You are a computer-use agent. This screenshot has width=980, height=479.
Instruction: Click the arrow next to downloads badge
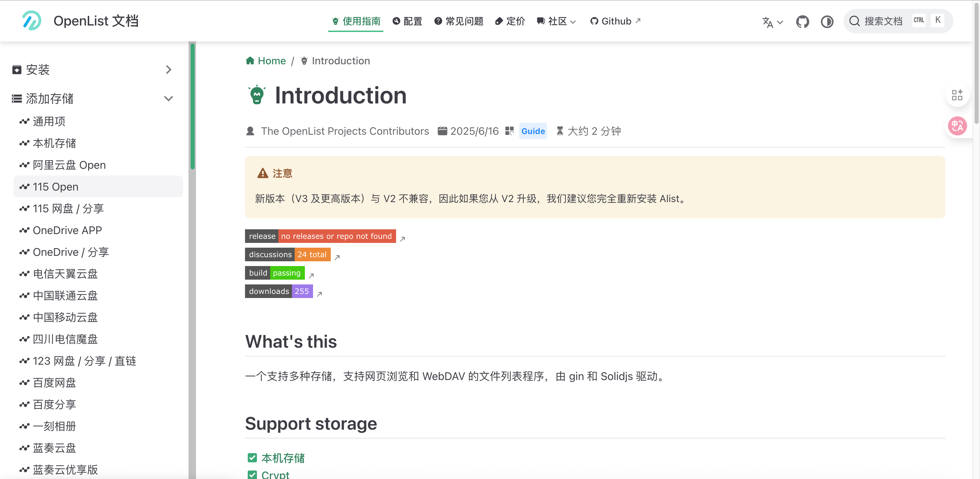pyautogui.click(x=320, y=294)
